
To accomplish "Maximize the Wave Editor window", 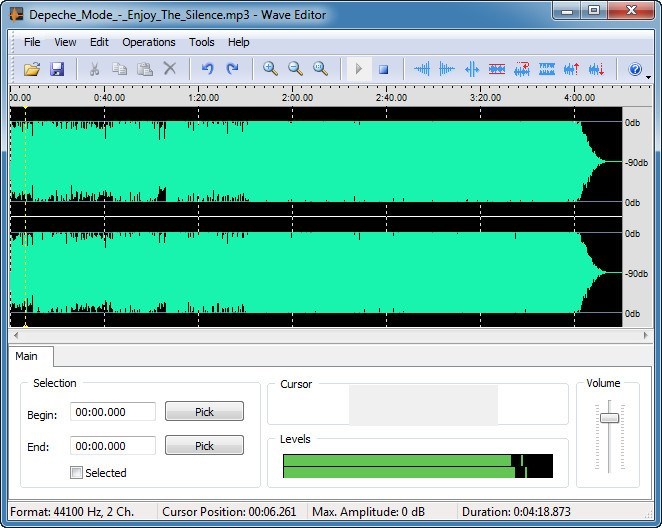I will coord(594,11).
